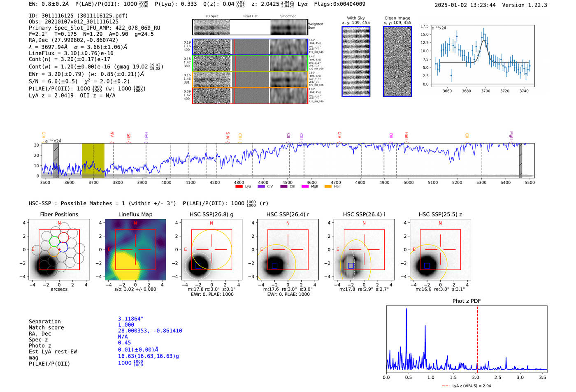576x392 pixels.
Task: Click the magenta OII line marker label
Action: [391, 136]
